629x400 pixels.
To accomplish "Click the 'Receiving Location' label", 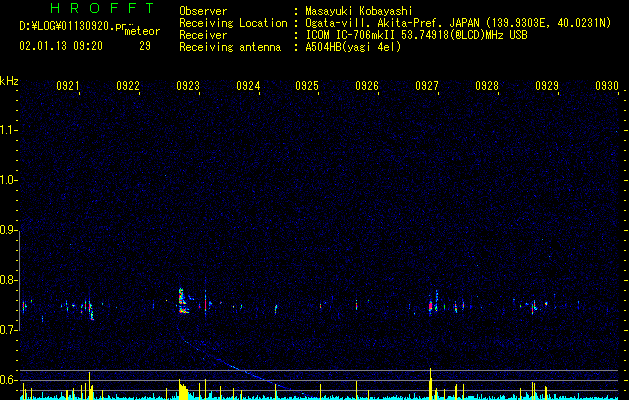I will pyautogui.click(x=233, y=23).
